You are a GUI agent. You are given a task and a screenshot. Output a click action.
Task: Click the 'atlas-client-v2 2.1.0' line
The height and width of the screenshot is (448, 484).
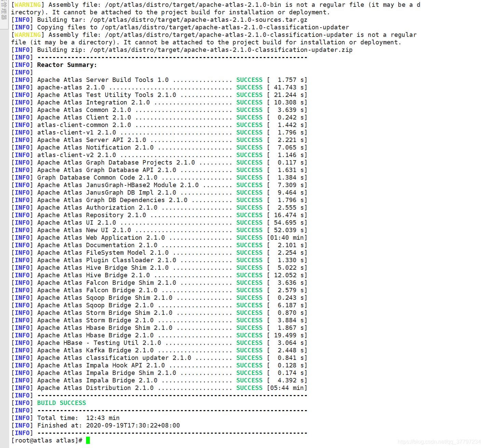tap(159, 155)
